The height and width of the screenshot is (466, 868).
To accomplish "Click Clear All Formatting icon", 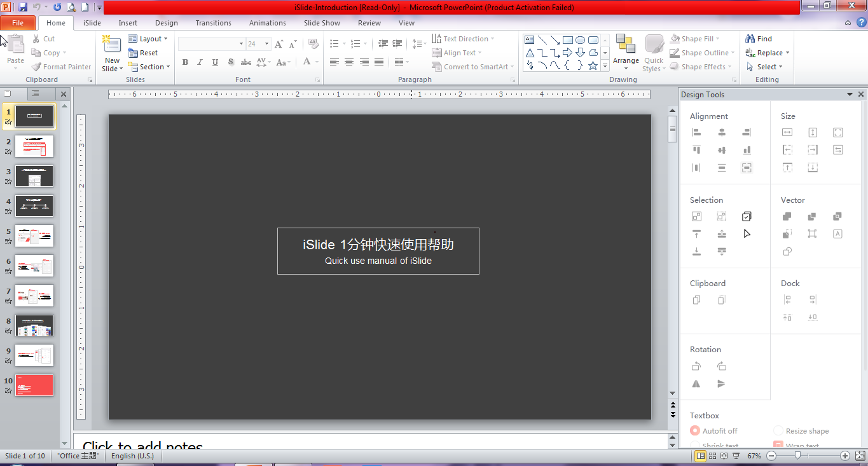I will coord(313,44).
